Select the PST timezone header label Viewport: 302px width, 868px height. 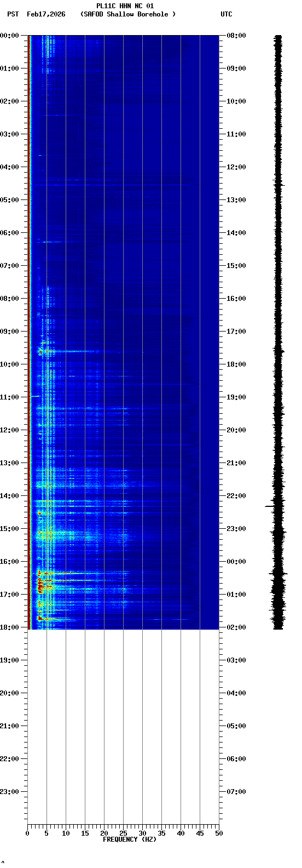click(13, 14)
